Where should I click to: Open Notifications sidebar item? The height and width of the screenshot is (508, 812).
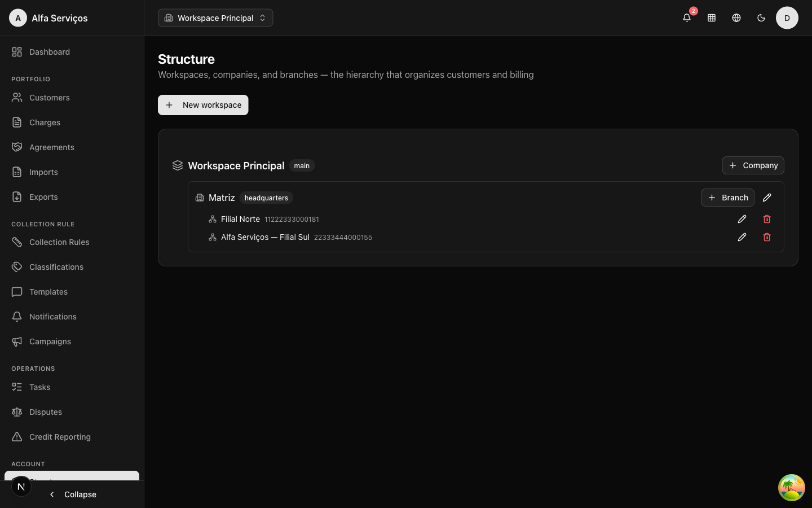(x=72, y=317)
